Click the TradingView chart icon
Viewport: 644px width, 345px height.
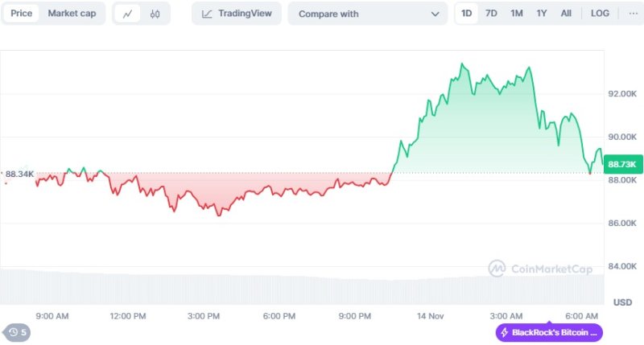[208, 14]
